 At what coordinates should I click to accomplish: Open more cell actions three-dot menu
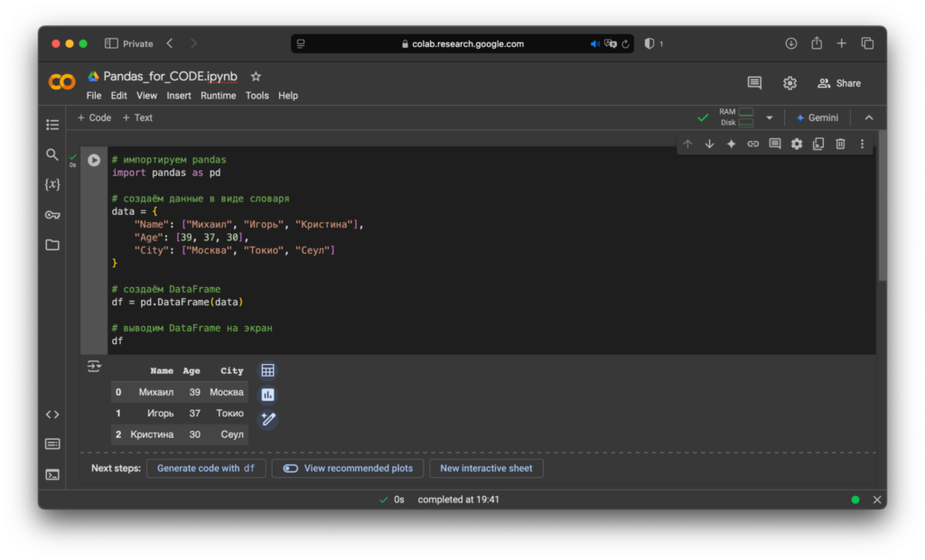[862, 144]
